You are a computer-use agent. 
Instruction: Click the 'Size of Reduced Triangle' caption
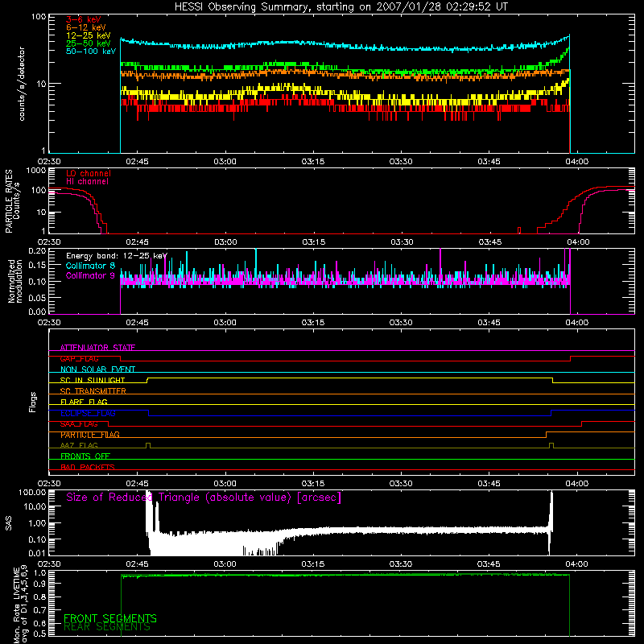pos(204,497)
